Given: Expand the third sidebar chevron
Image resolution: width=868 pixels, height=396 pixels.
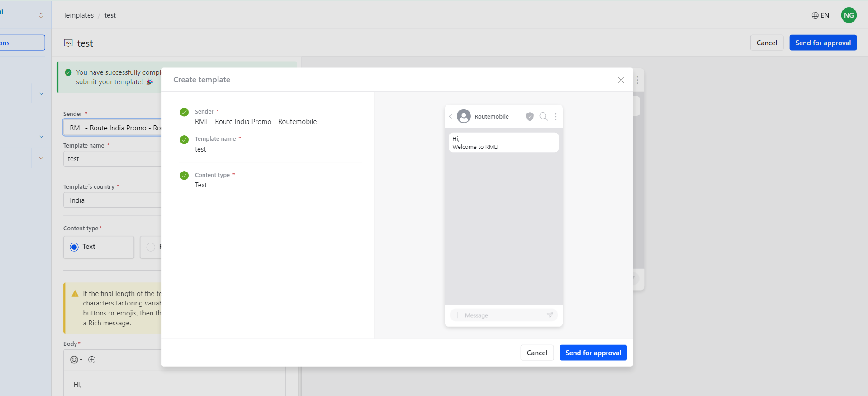Looking at the screenshot, I should [x=41, y=158].
